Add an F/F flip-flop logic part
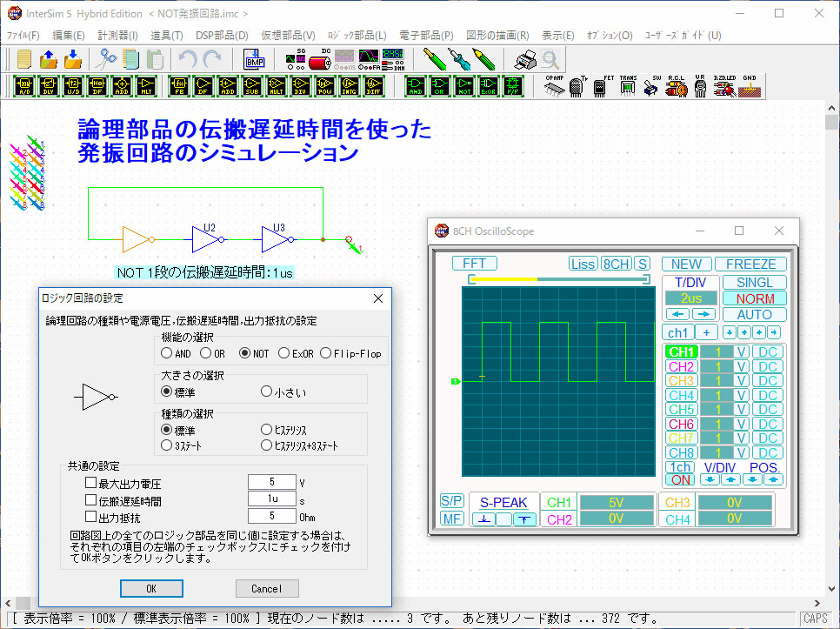This screenshot has height=629, width=840. coord(513,86)
